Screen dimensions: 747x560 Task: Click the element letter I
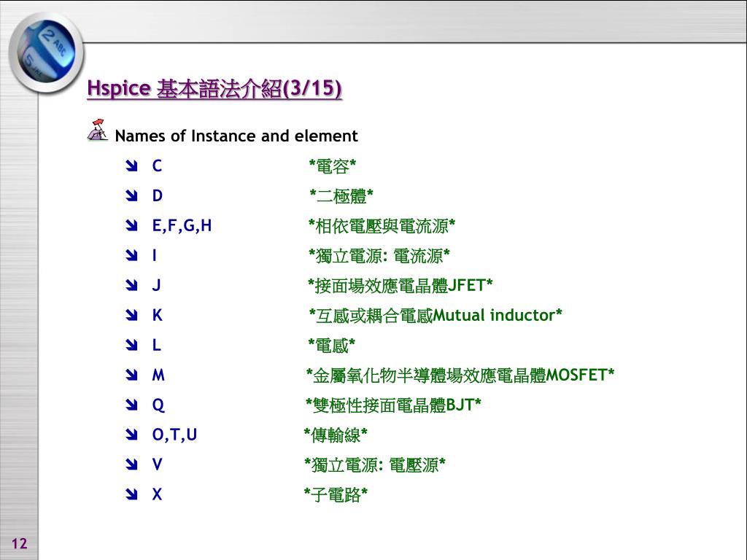155,256
